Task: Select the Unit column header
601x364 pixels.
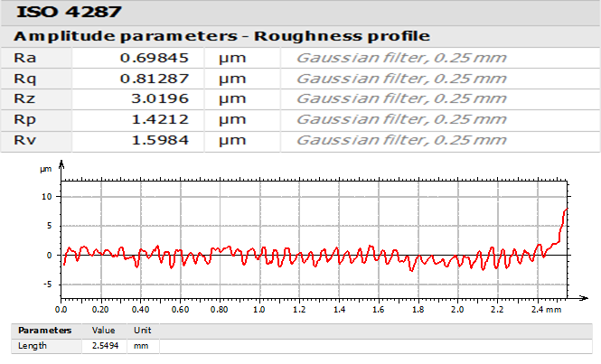Action: coord(142,331)
